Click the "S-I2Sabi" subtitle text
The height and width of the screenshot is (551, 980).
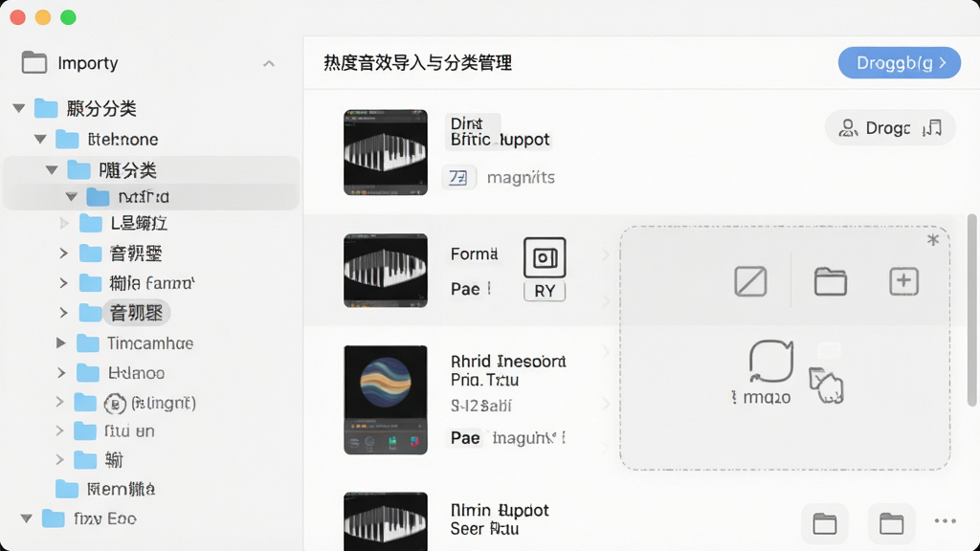(481, 406)
